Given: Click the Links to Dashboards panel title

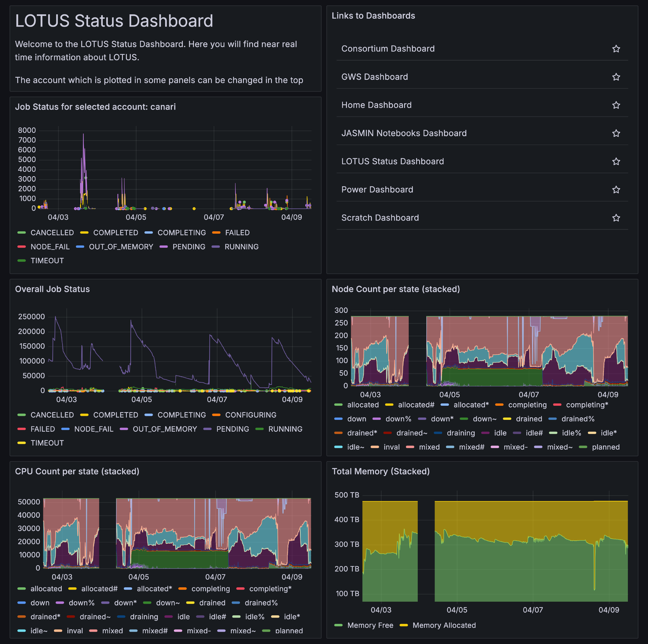Looking at the screenshot, I should pyautogui.click(x=373, y=16).
